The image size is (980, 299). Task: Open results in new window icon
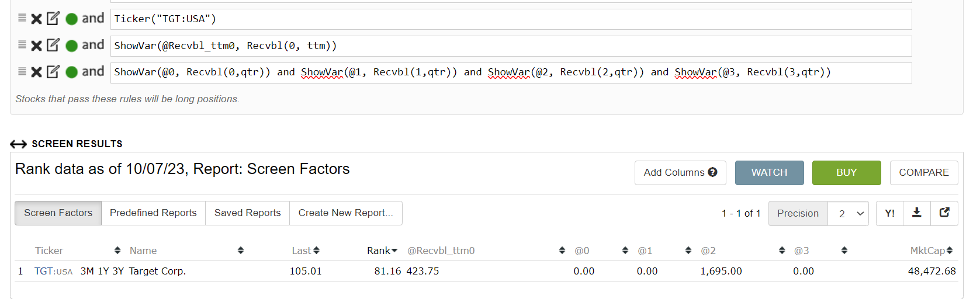(944, 213)
